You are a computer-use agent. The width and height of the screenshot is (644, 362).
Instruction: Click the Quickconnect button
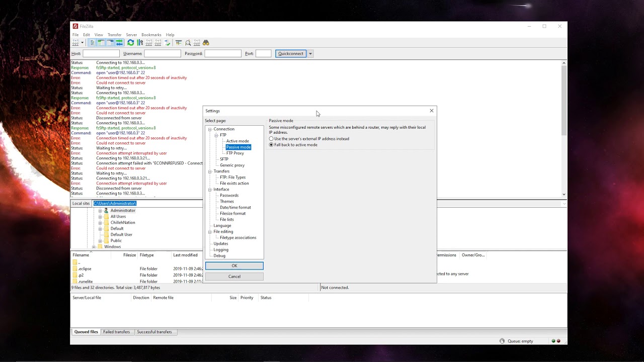tap(291, 53)
